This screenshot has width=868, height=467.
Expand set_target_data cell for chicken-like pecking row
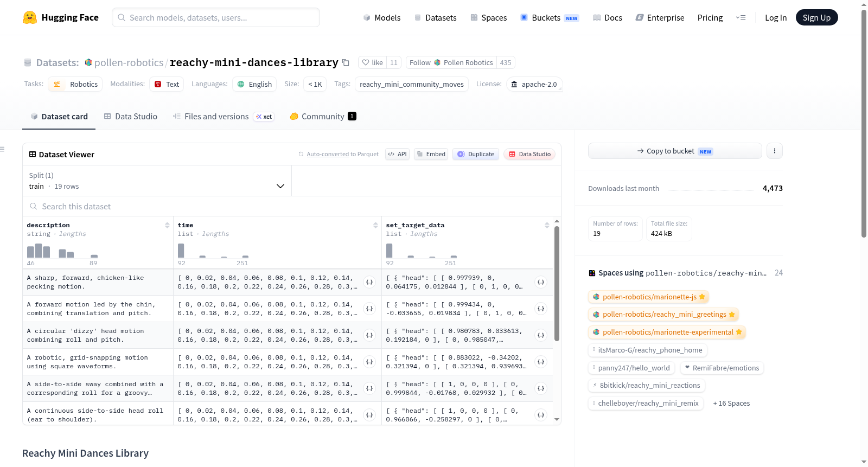pos(541,282)
